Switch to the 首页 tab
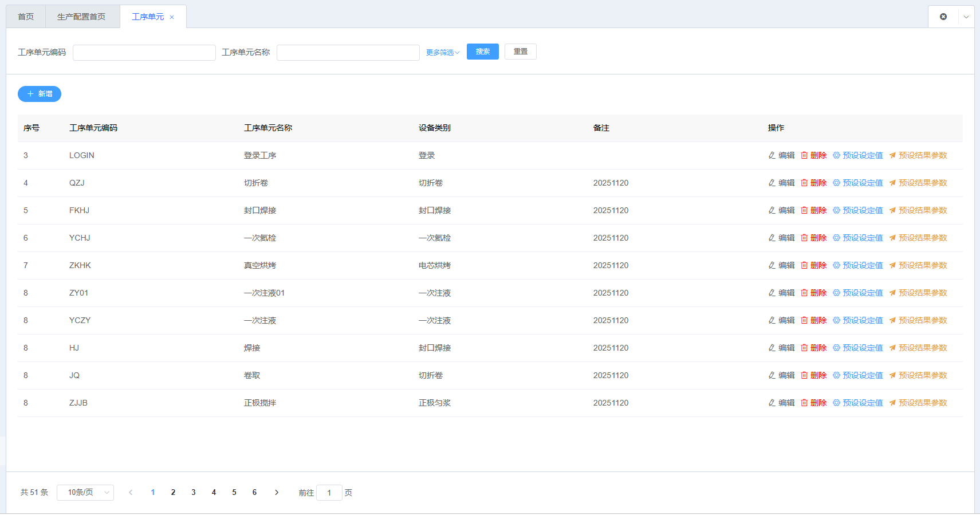Screen dimensions: 980x515 pos(26,17)
